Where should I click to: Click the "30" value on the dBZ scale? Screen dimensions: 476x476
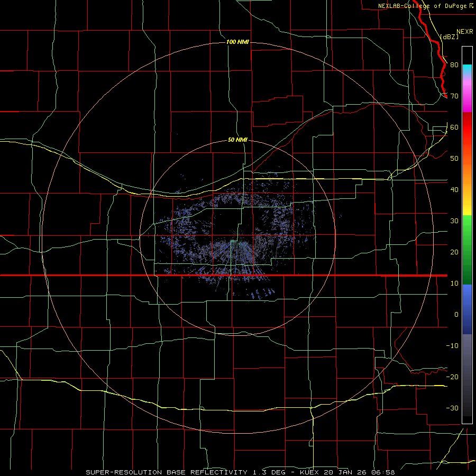point(454,221)
